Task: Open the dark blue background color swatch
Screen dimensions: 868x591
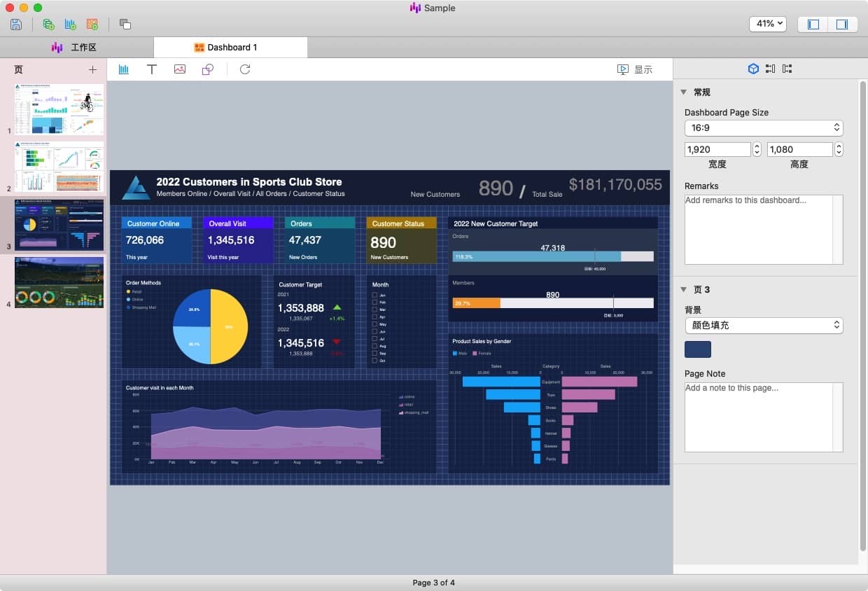Action: click(x=697, y=349)
